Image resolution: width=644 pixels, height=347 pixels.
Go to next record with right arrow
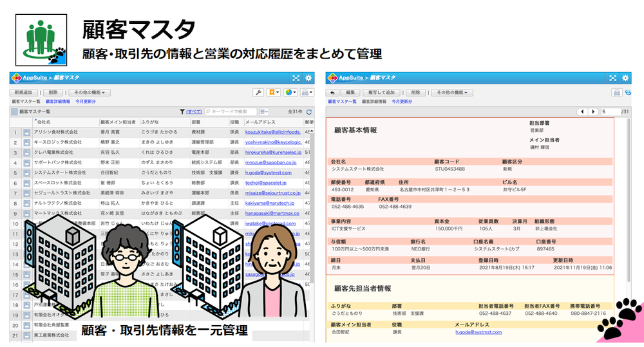593,112
